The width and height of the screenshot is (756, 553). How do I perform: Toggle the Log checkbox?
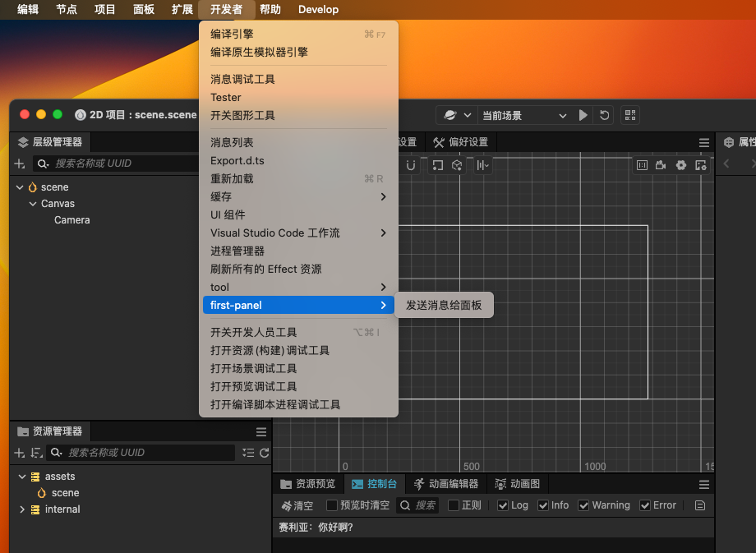[x=503, y=505]
